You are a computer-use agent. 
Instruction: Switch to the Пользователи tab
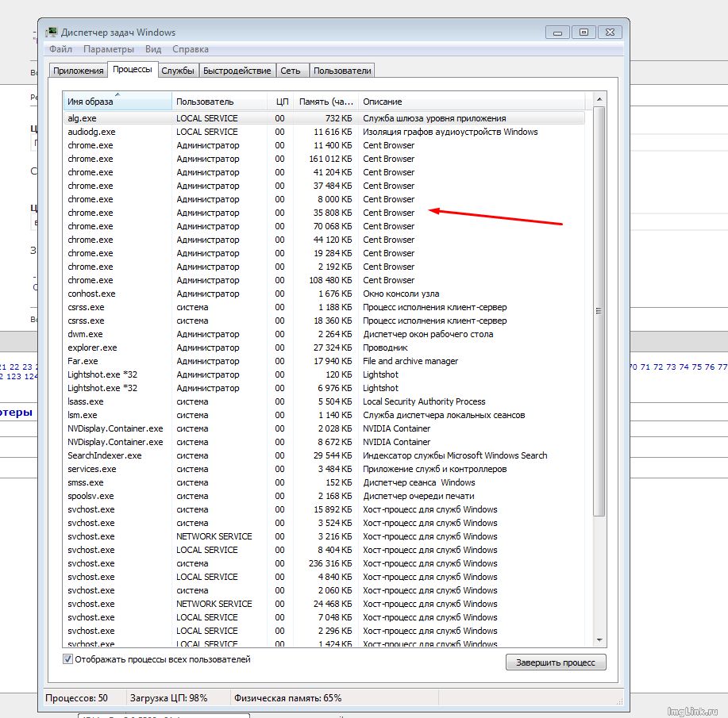[x=342, y=71]
